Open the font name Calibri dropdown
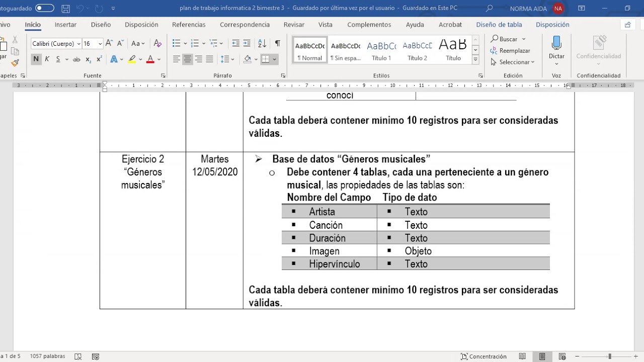 click(78, 44)
